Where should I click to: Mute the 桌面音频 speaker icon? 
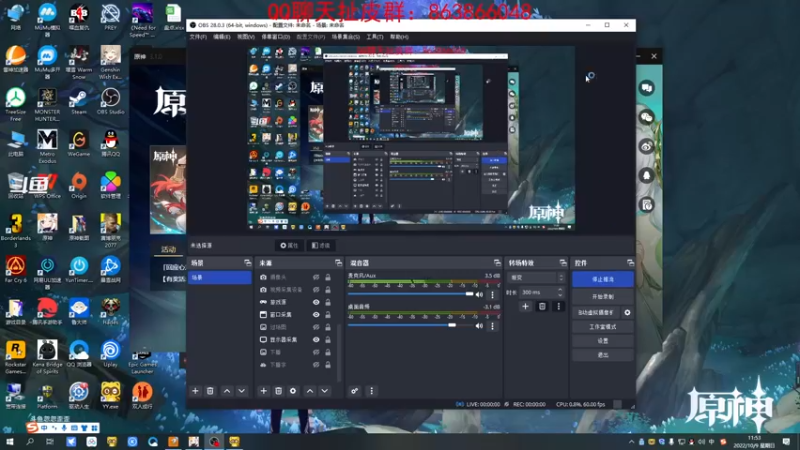tap(479, 326)
